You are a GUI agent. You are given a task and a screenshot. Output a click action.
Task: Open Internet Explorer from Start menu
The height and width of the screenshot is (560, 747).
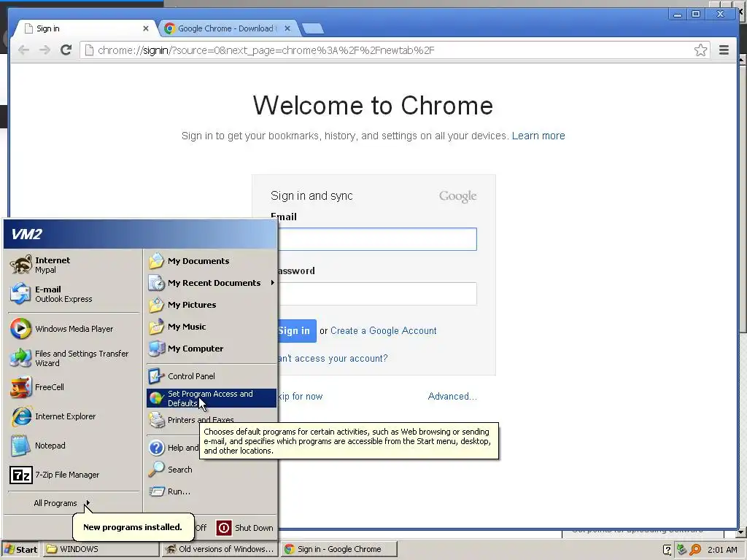(x=74, y=416)
